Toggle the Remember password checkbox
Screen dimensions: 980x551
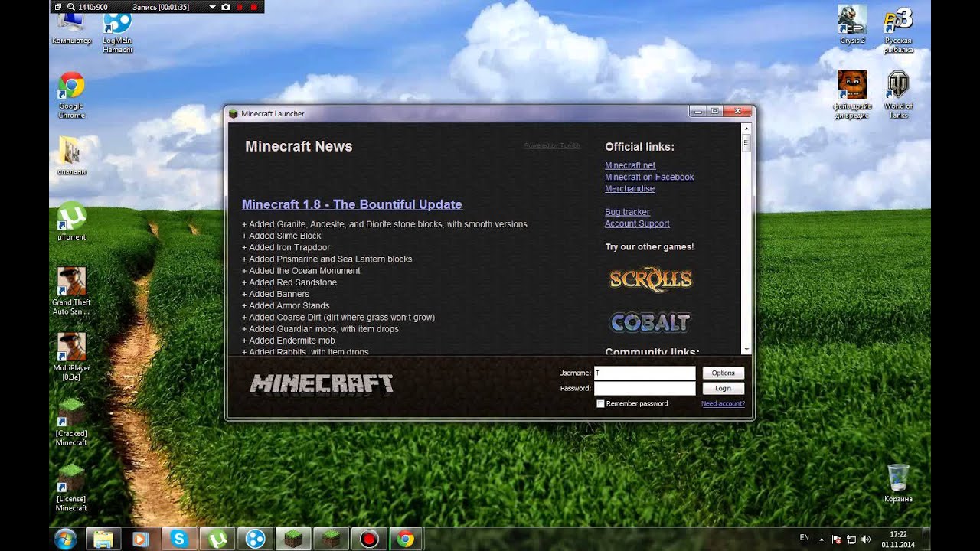click(600, 403)
